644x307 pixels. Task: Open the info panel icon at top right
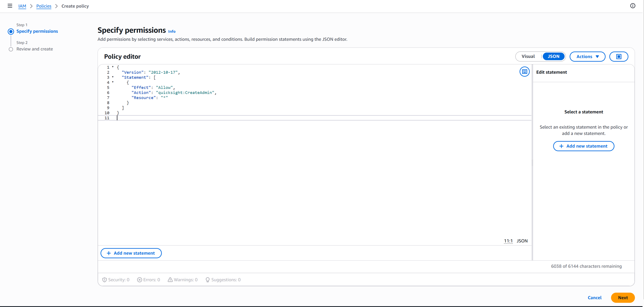point(633,6)
